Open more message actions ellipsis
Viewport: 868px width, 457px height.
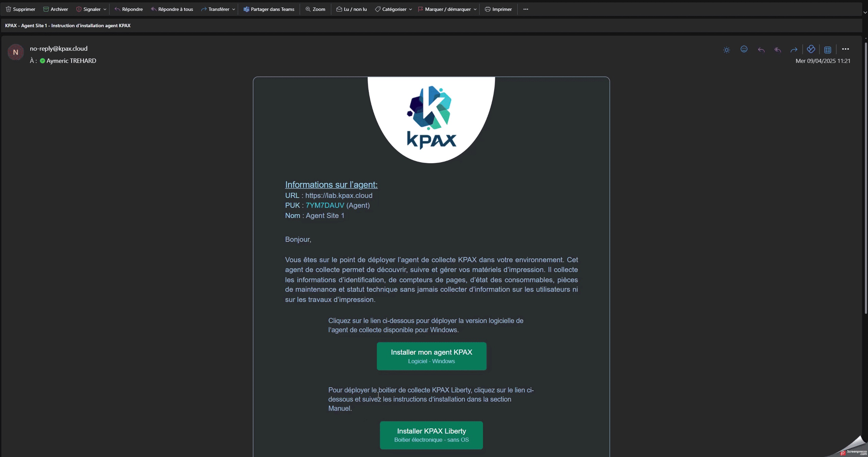pyautogui.click(x=845, y=49)
